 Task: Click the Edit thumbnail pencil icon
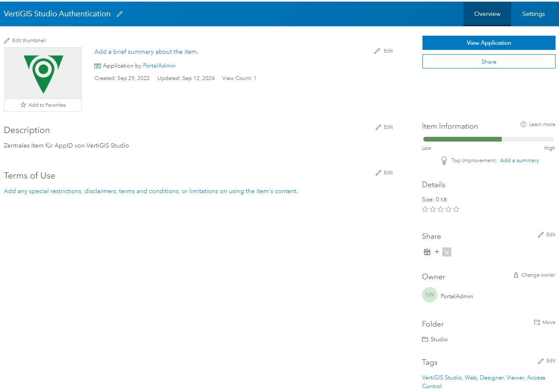tap(7, 40)
